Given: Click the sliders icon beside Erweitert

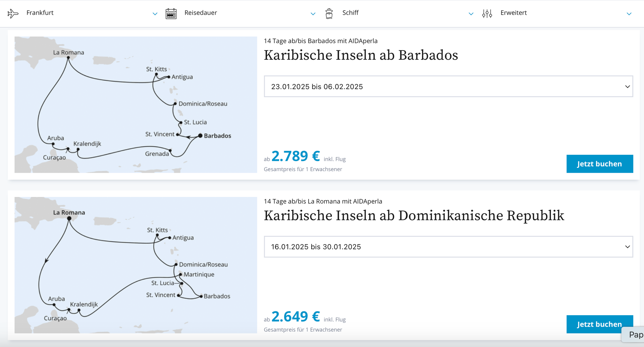Looking at the screenshot, I should 487,14.
